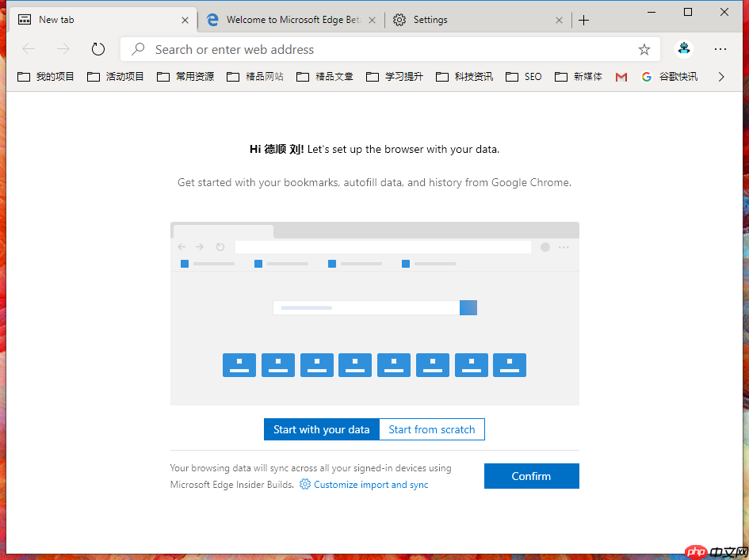Select the Start from scratch option
The image size is (749, 560).
pos(432,429)
